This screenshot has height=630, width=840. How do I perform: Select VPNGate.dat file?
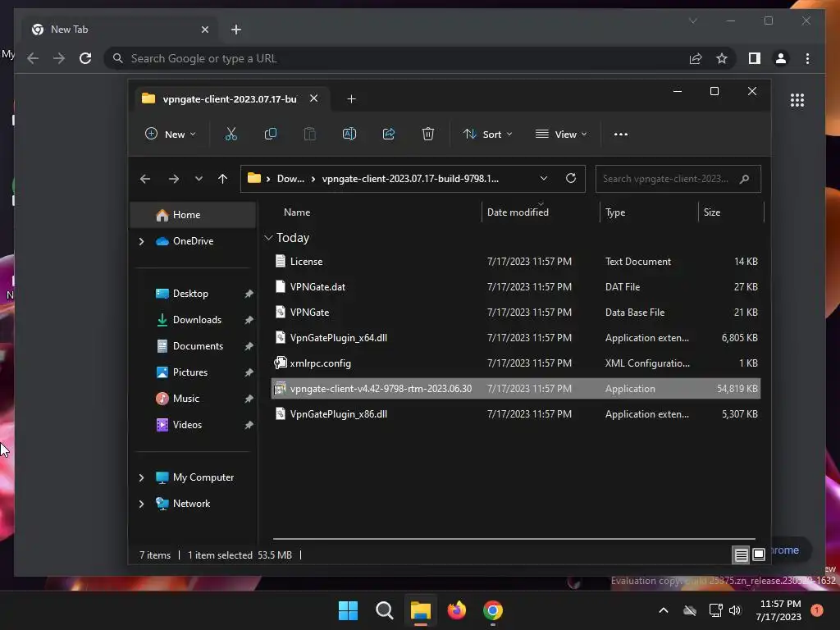point(515,287)
